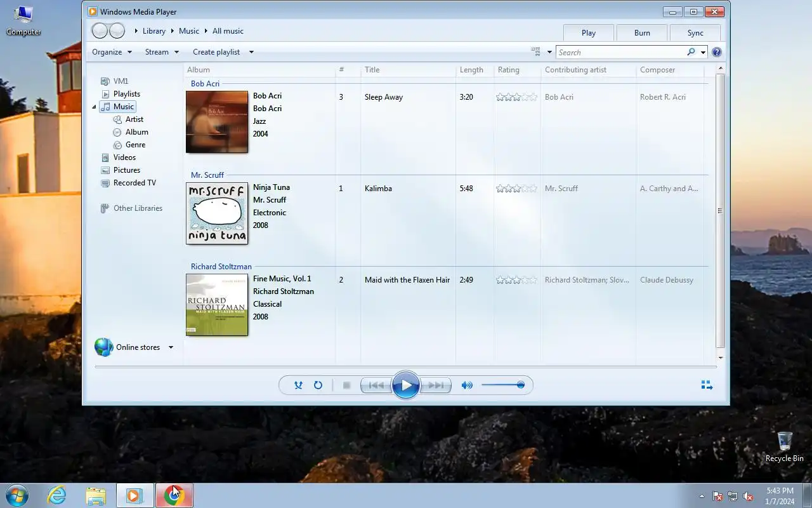
Task: Sort by the Title column header
Action: [408, 70]
